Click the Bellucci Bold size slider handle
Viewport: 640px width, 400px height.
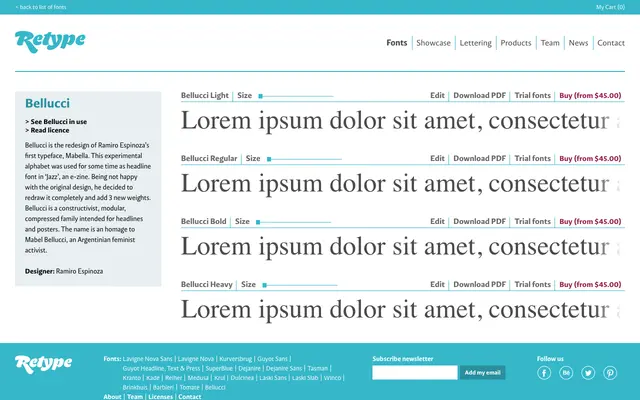[258, 222]
